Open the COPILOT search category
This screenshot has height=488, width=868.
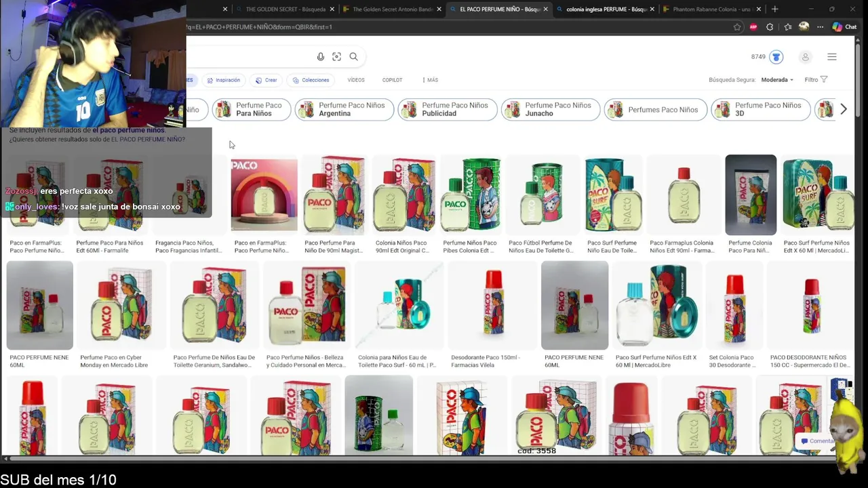tap(392, 80)
